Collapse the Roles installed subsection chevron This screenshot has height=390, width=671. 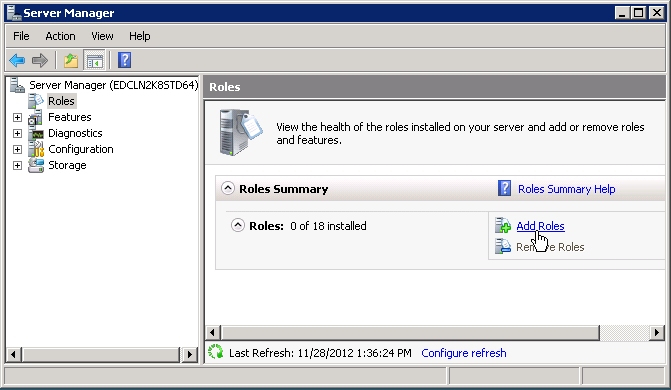pyautogui.click(x=238, y=225)
